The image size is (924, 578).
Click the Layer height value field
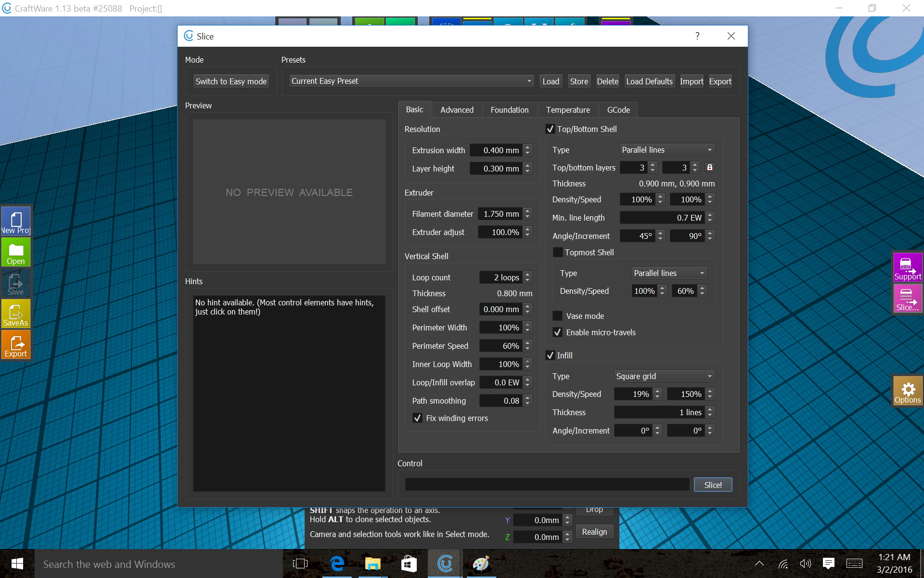pos(496,169)
